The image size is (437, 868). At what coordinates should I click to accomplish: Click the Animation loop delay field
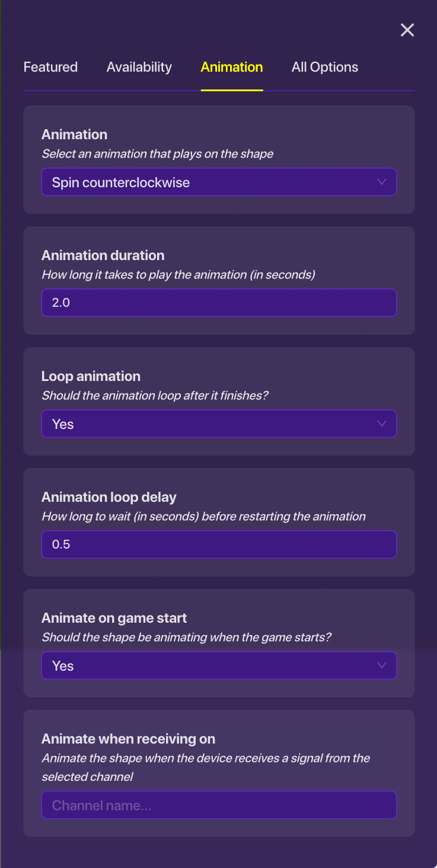coord(218,544)
